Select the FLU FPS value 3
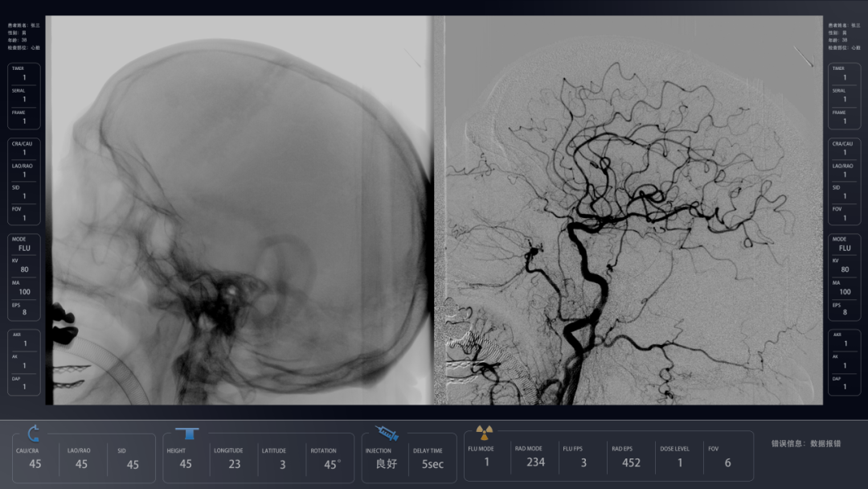The width and height of the screenshot is (868, 489). (583, 462)
